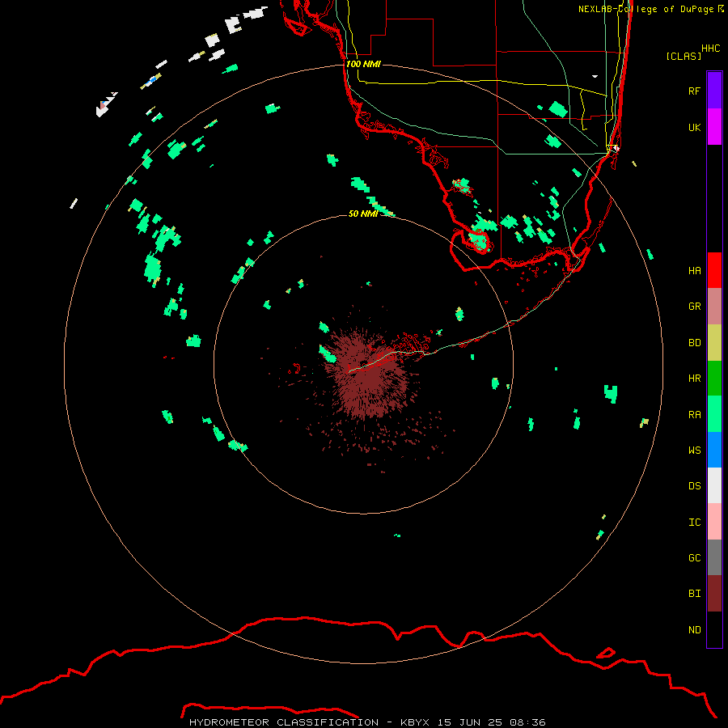
Task: Click the RF legend label
Action: pyautogui.click(x=694, y=91)
